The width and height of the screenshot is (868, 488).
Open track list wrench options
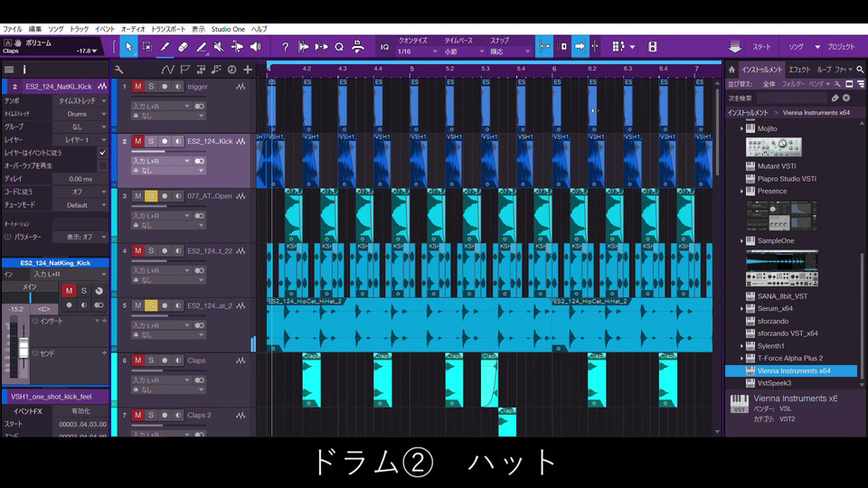(x=118, y=70)
